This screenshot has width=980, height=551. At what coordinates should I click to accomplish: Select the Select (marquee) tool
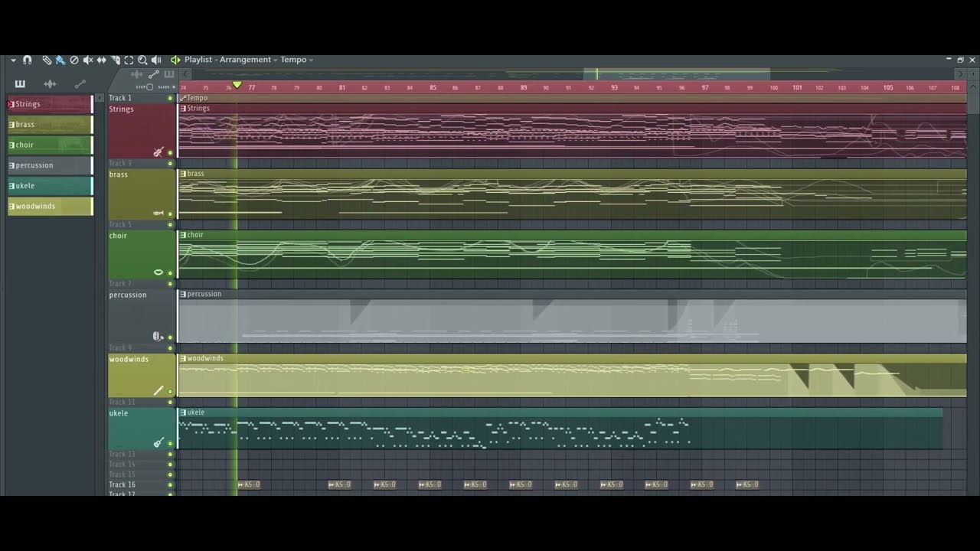(x=129, y=60)
